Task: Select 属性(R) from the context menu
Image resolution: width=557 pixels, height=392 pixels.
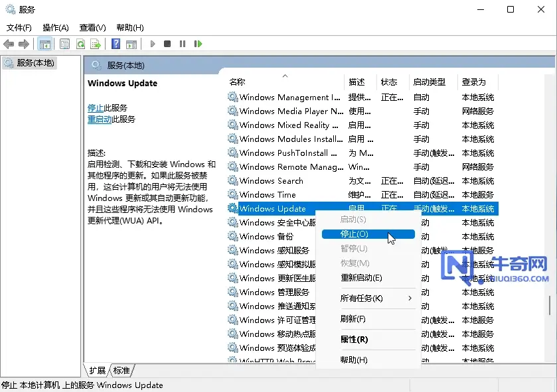Action: (354, 339)
